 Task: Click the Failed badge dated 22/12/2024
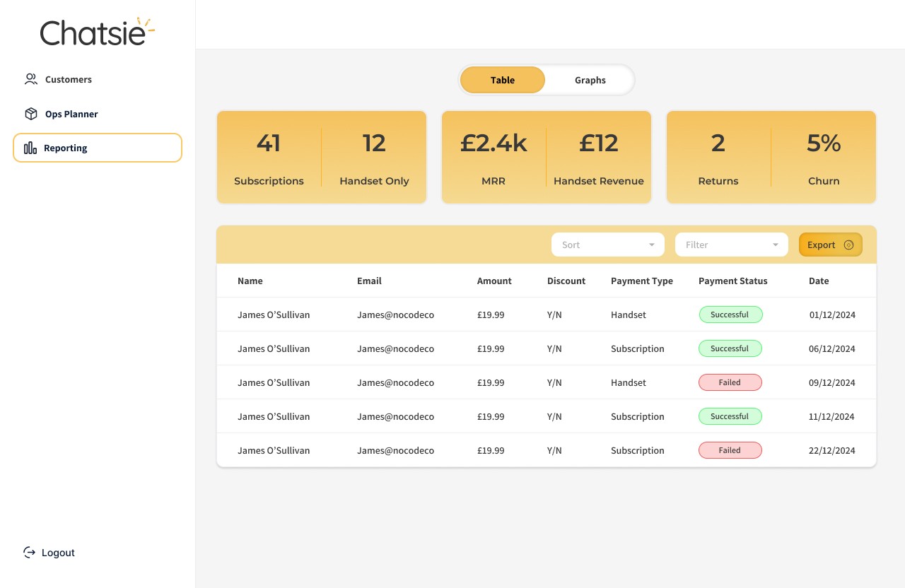coord(730,450)
